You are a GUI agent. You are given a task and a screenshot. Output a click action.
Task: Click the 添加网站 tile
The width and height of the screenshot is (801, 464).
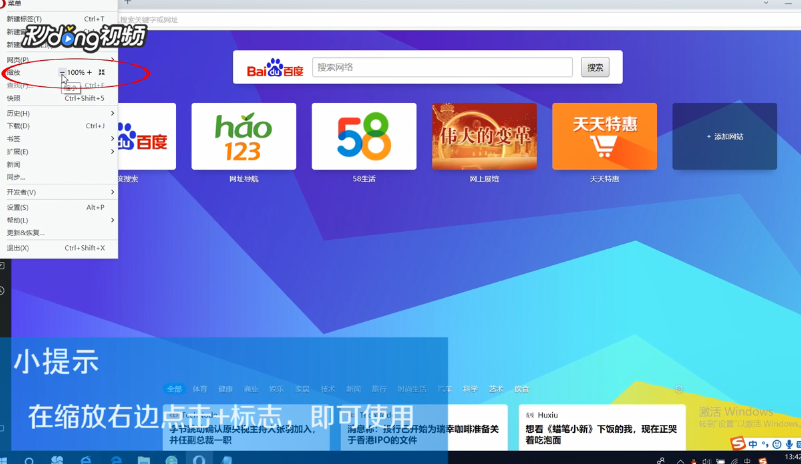(x=724, y=136)
